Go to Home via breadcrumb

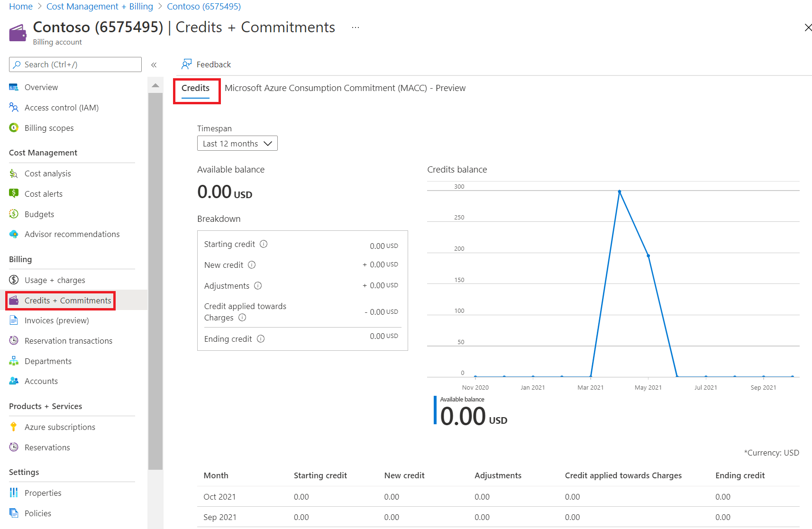click(21, 7)
